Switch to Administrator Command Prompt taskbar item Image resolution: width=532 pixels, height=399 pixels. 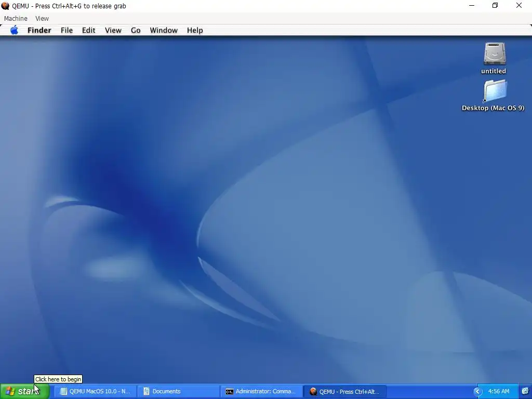click(x=262, y=391)
